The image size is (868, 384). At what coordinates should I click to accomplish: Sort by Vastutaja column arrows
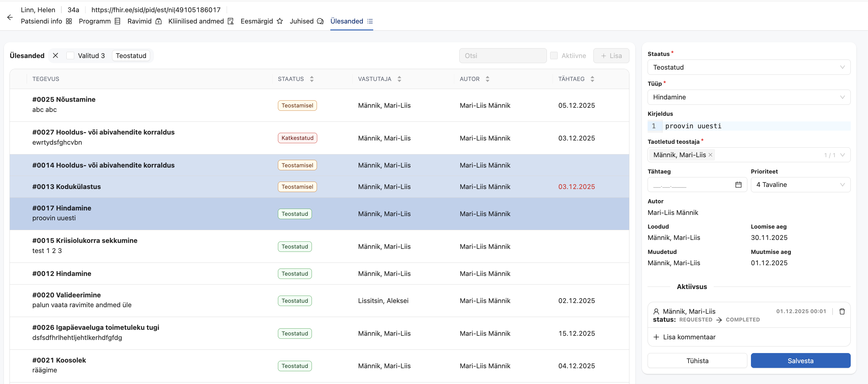click(x=399, y=79)
